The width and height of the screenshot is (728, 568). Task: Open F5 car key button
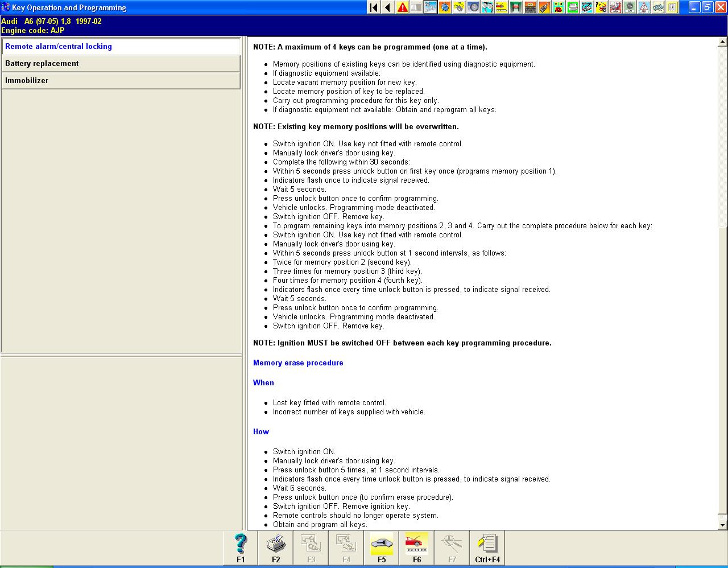(x=382, y=548)
